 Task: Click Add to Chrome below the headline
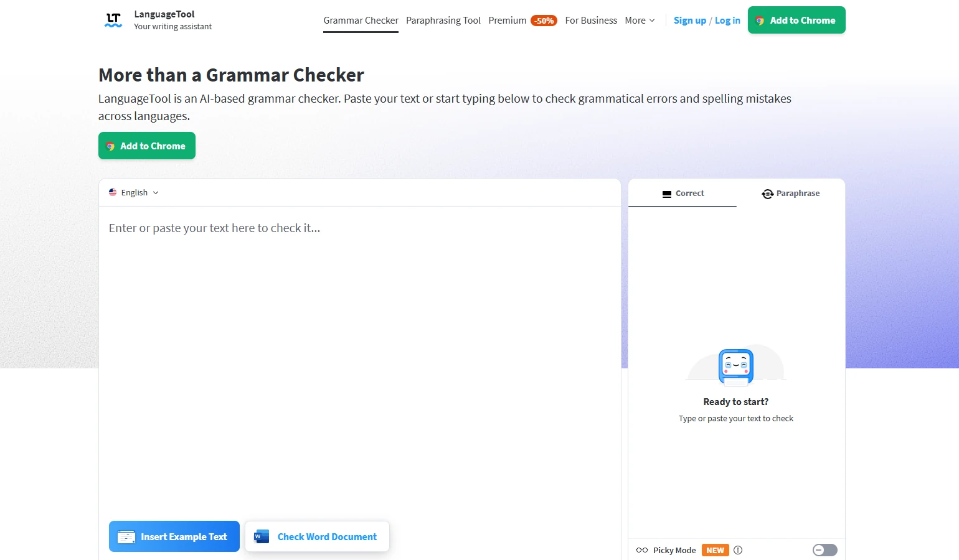[x=147, y=146]
